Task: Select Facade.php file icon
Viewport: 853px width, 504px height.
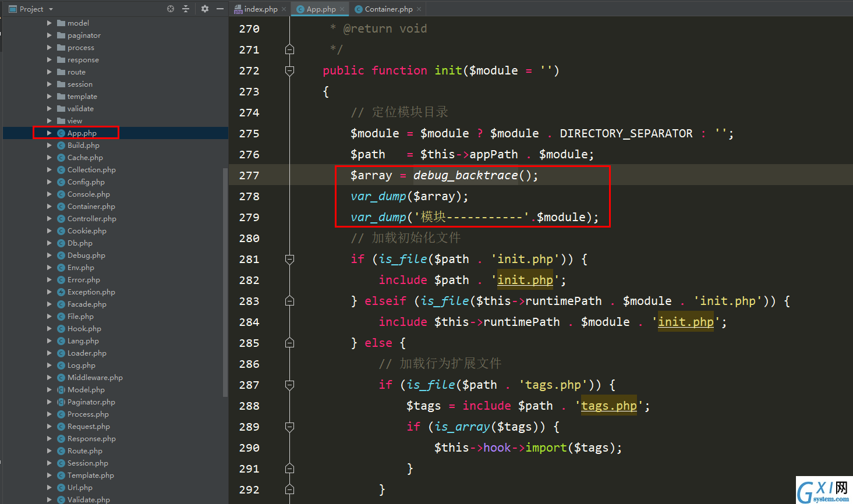Action: 61,304
